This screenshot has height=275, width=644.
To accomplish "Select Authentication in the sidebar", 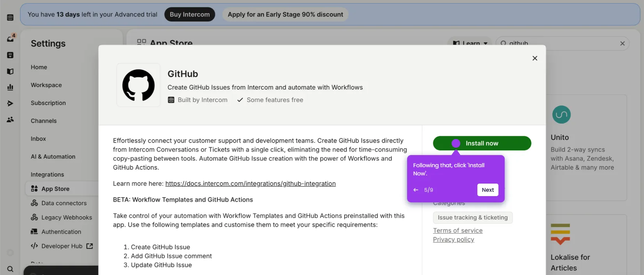I will tap(61, 232).
